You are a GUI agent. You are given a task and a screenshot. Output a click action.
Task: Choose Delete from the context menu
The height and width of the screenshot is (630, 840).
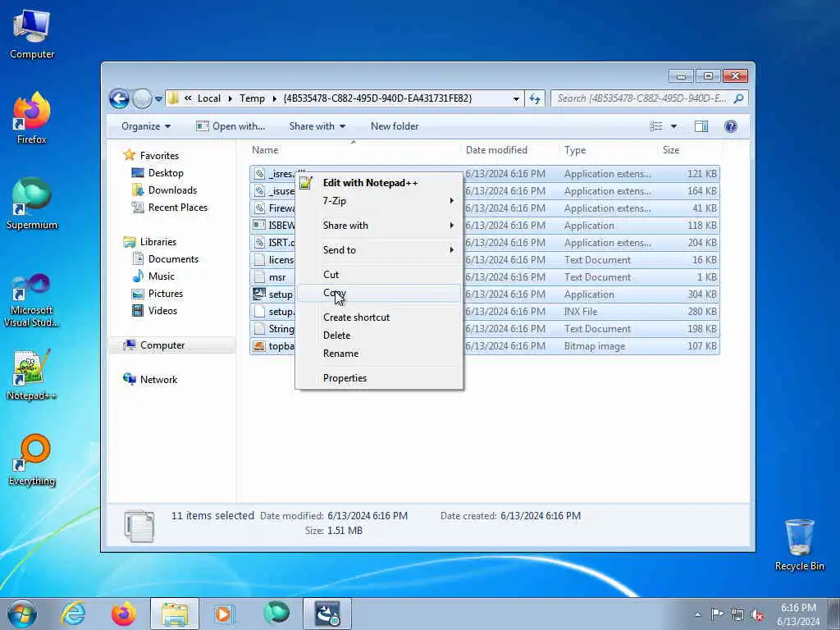pos(379,336)
